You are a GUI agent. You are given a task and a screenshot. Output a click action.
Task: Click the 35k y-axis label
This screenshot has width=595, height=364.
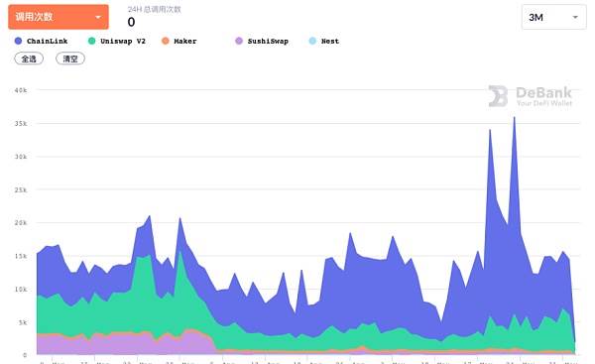[21, 124]
